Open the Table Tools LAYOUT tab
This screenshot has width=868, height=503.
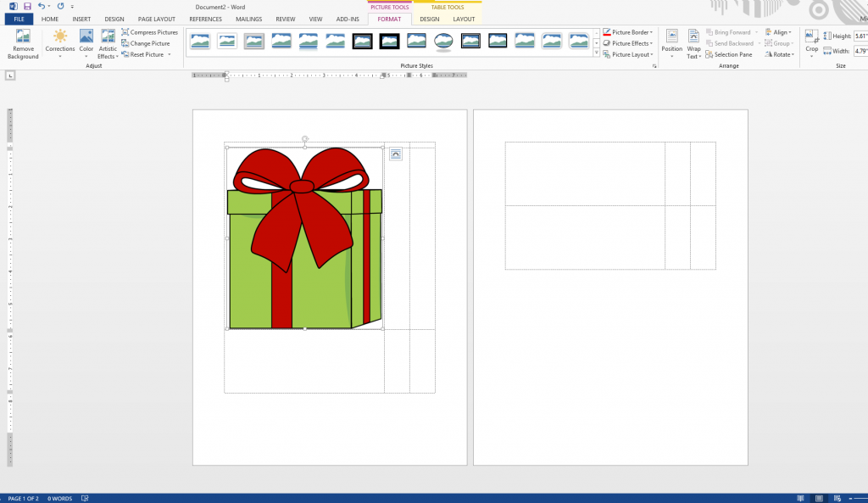click(x=464, y=19)
